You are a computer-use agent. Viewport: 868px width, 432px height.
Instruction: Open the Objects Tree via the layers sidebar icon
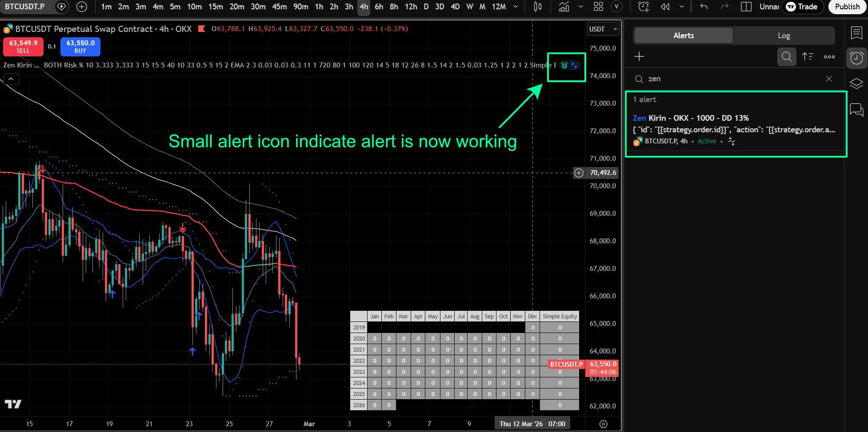857,83
